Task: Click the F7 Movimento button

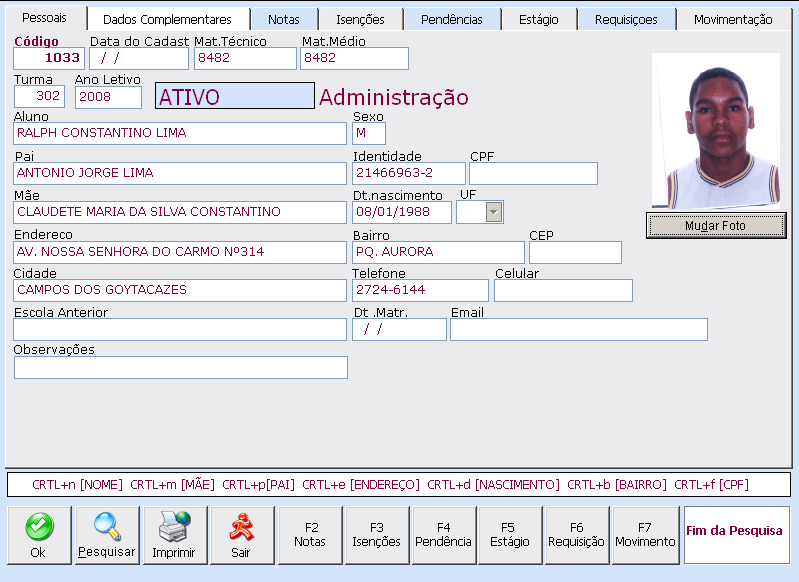Action: tap(645, 535)
